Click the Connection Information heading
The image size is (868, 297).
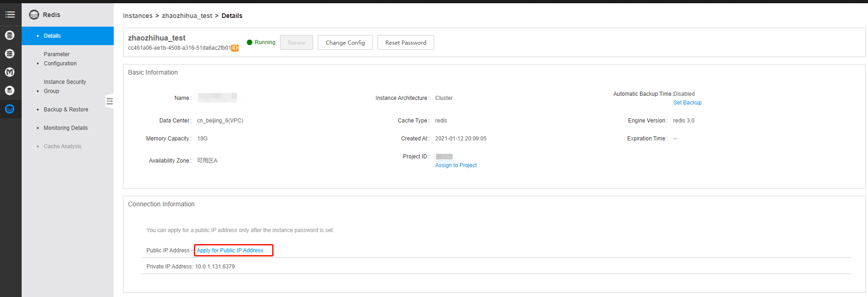pyautogui.click(x=161, y=204)
